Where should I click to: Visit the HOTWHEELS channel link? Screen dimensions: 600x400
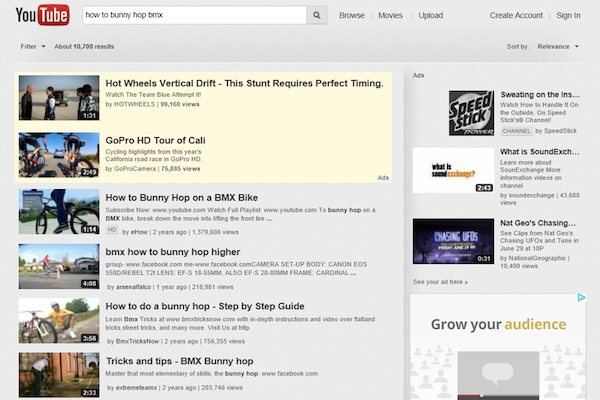coord(134,104)
